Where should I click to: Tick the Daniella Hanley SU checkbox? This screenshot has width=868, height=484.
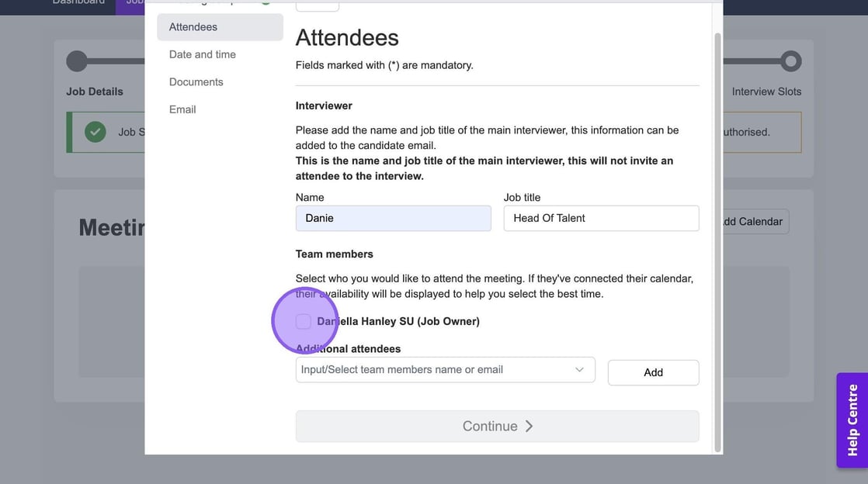pos(304,321)
